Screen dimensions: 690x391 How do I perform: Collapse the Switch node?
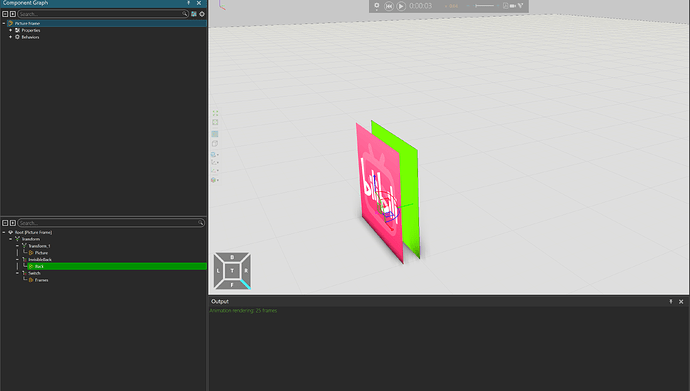point(18,273)
